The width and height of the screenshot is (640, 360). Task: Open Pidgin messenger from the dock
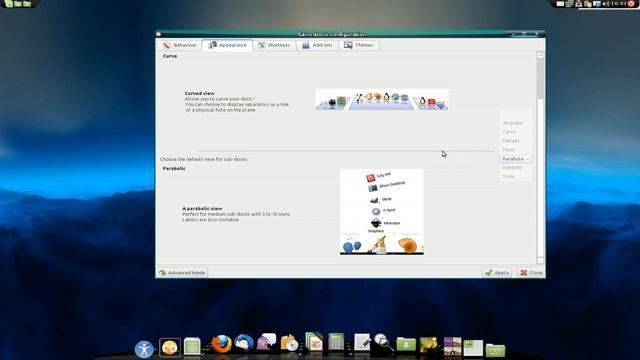pos(267,342)
